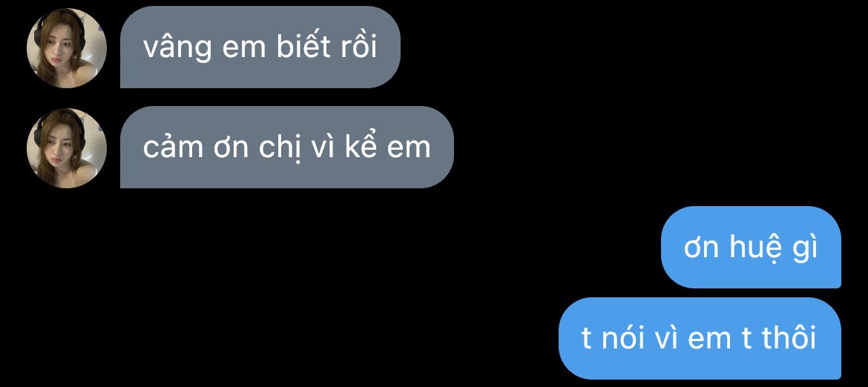
Task: Select the sent "ơn huệ gì" bubble
Action: coord(751,247)
